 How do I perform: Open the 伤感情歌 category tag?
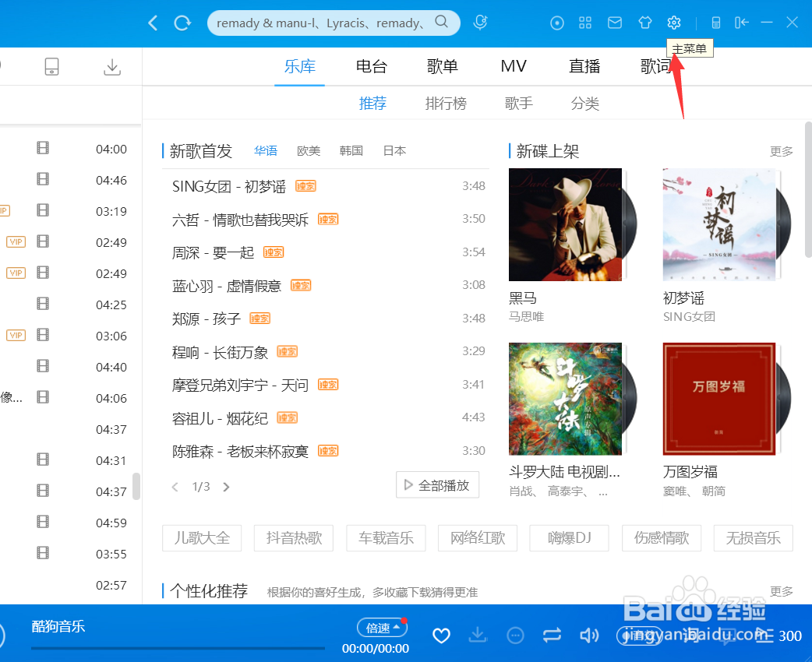point(662,538)
